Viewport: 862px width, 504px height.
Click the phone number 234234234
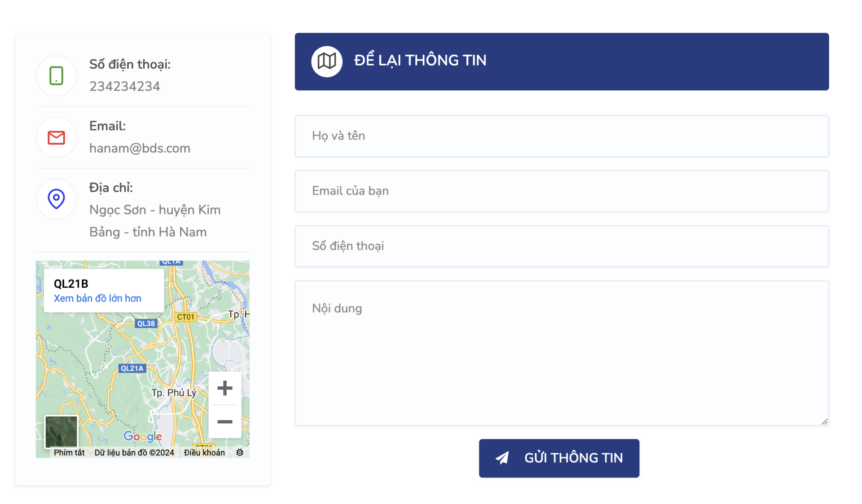(x=124, y=86)
